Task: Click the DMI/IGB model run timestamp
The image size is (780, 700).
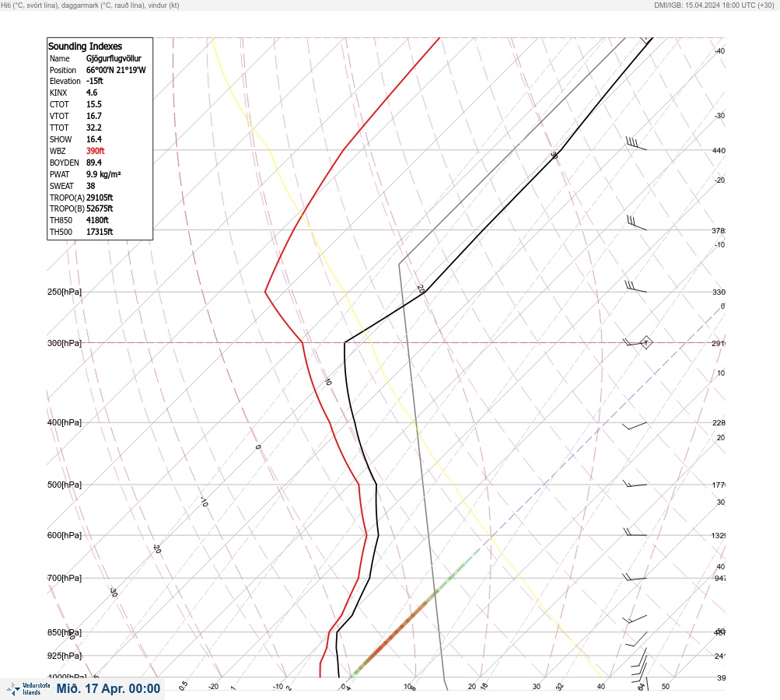Action: [x=715, y=5]
